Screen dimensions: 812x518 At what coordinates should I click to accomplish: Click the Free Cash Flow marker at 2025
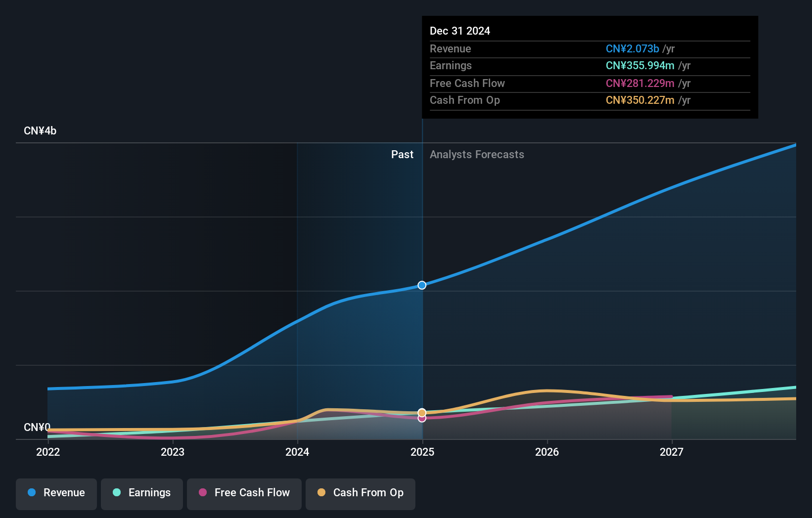pos(422,418)
